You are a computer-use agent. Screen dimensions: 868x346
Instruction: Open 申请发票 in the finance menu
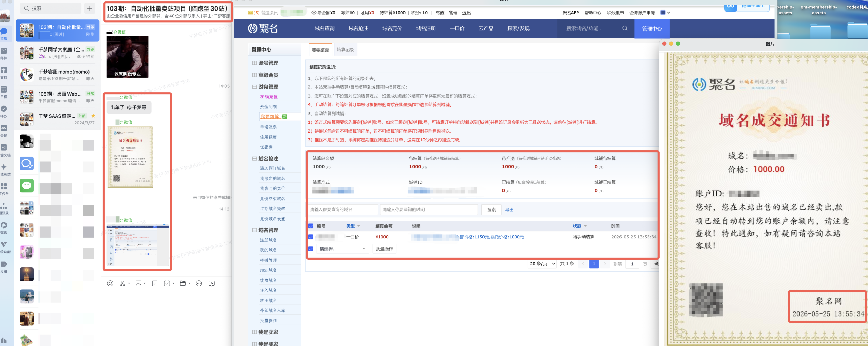click(x=268, y=127)
